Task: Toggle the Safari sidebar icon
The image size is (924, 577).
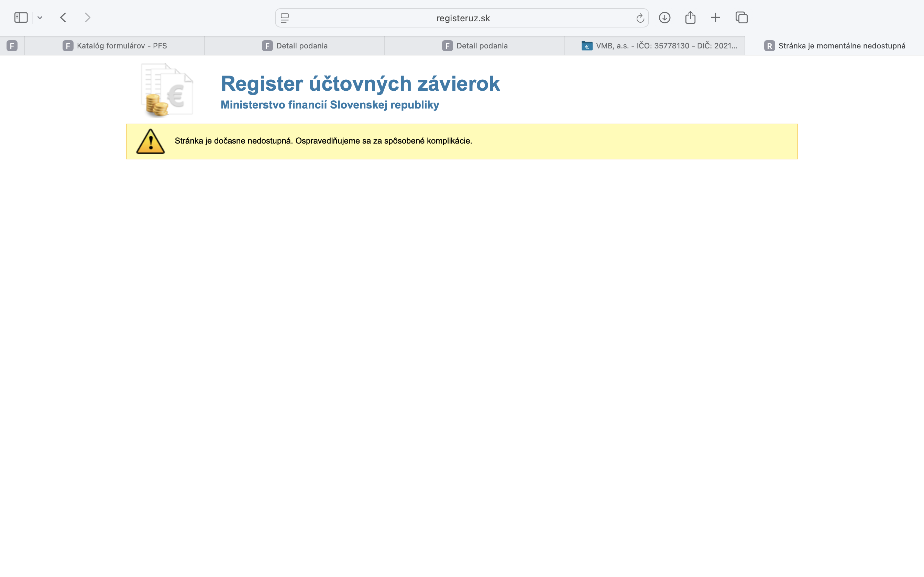Action: pyautogui.click(x=21, y=18)
